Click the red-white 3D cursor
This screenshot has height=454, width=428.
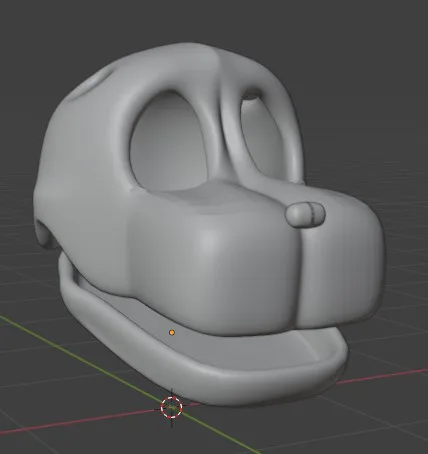click(172, 407)
